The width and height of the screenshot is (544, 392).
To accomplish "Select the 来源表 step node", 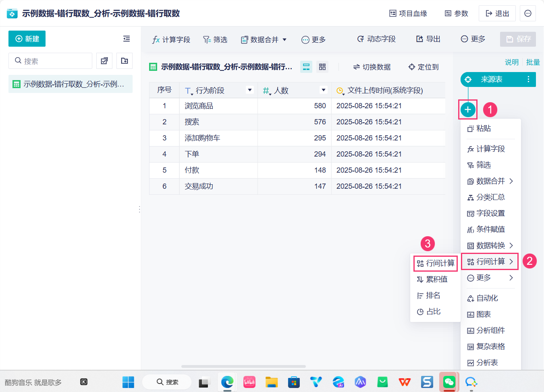I will pos(498,79).
